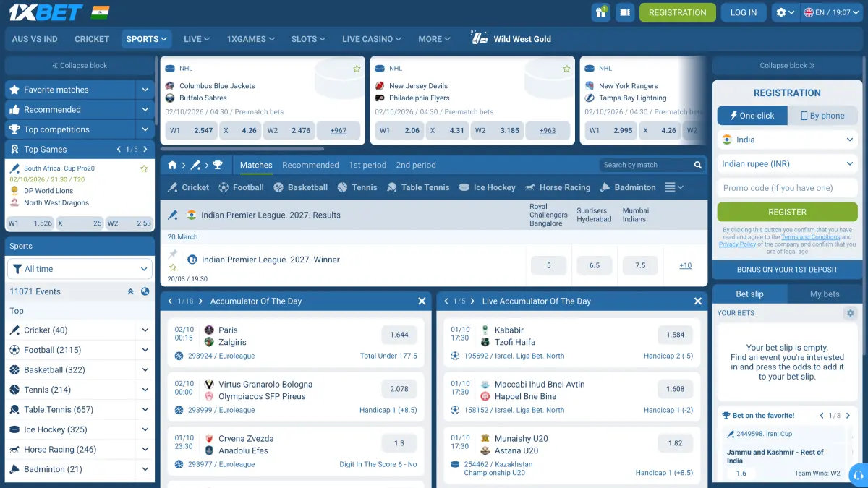Open Wild West Gold promo link
Screen dimensions: 868x488
click(x=511, y=39)
